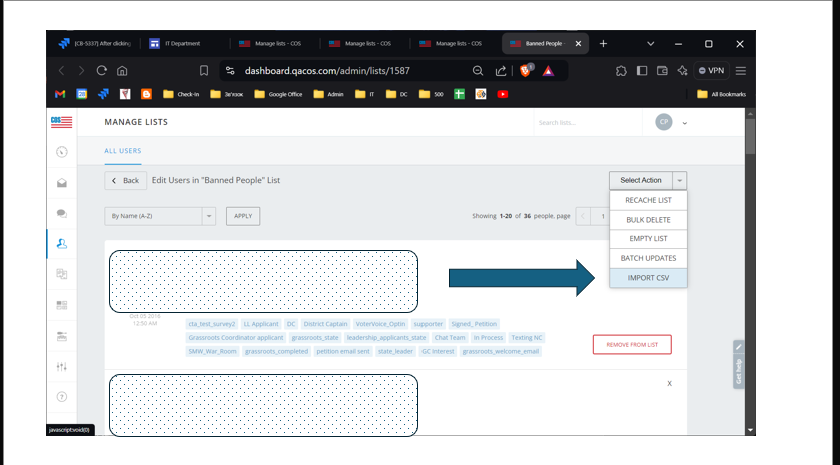Open the sliders settings sidebar icon
The width and height of the screenshot is (840, 465).
click(x=62, y=366)
